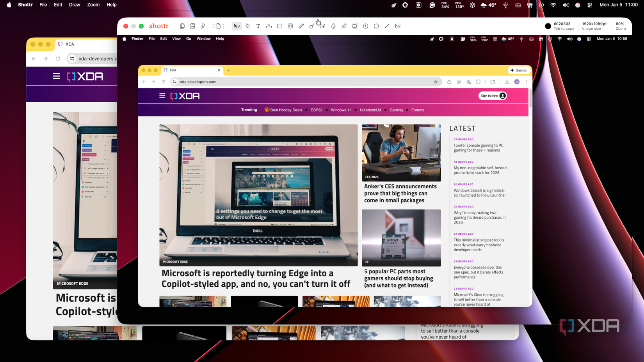Pick the highlighter marker tool
This screenshot has height=362, width=644.
point(344,26)
